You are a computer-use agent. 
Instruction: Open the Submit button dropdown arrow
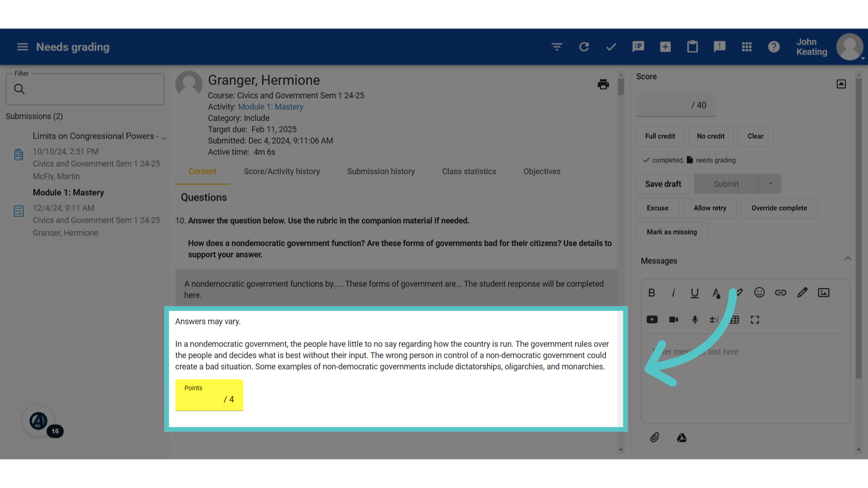tap(770, 184)
